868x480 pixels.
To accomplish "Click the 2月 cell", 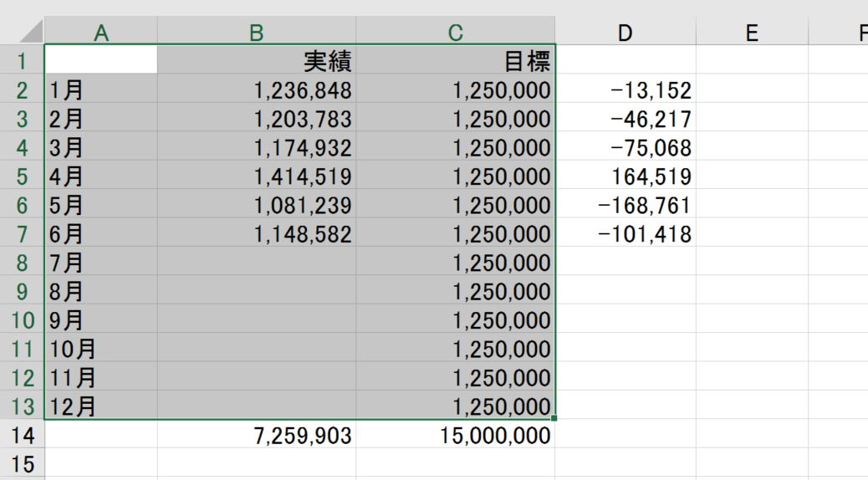I will (100, 117).
